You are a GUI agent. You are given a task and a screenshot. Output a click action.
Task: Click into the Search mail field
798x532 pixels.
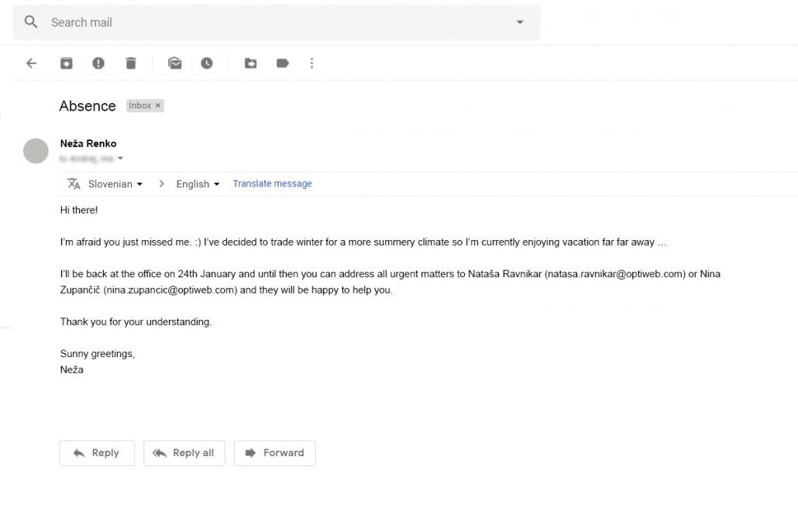(x=271, y=22)
